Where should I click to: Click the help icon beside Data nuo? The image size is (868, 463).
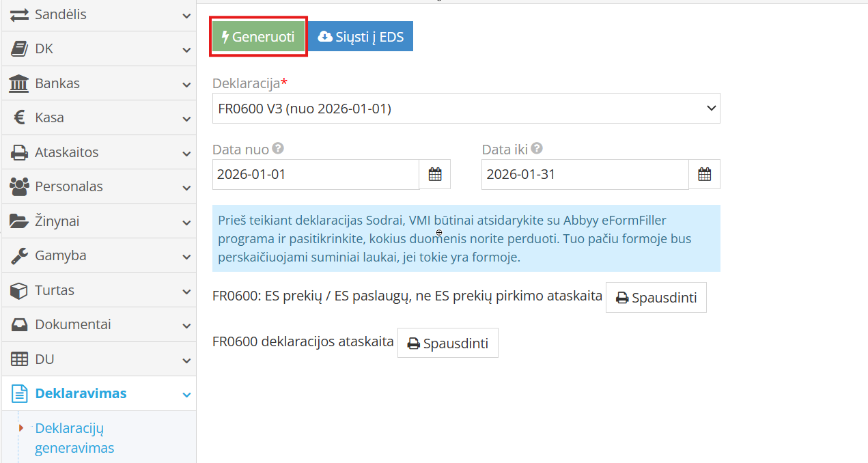pyautogui.click(x=278, y=149)
